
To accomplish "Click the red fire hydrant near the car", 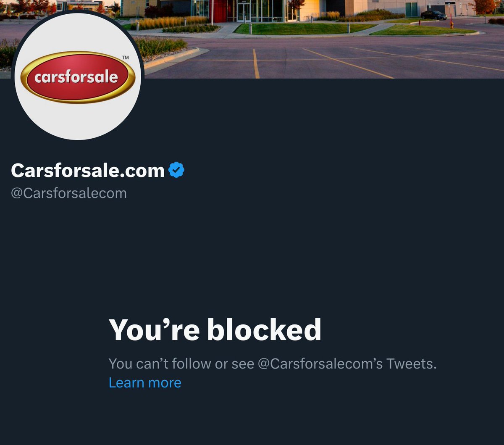I will pos(451,24).
